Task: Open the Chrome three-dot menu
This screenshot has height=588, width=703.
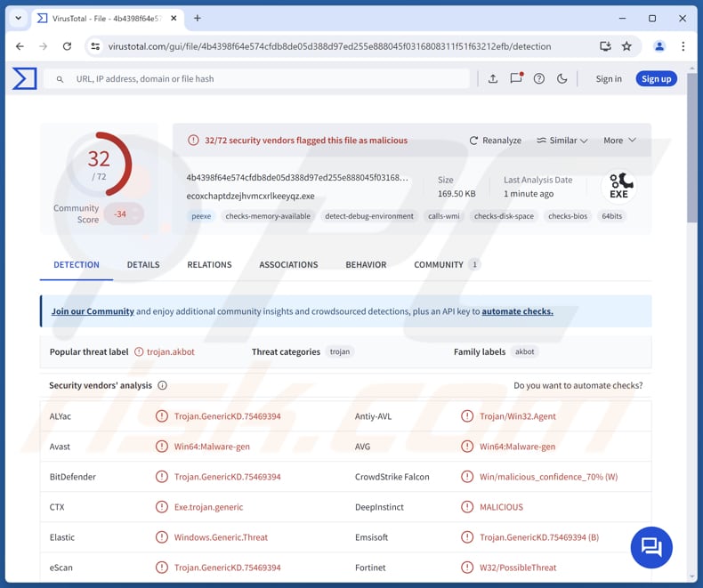Action: 683,46
